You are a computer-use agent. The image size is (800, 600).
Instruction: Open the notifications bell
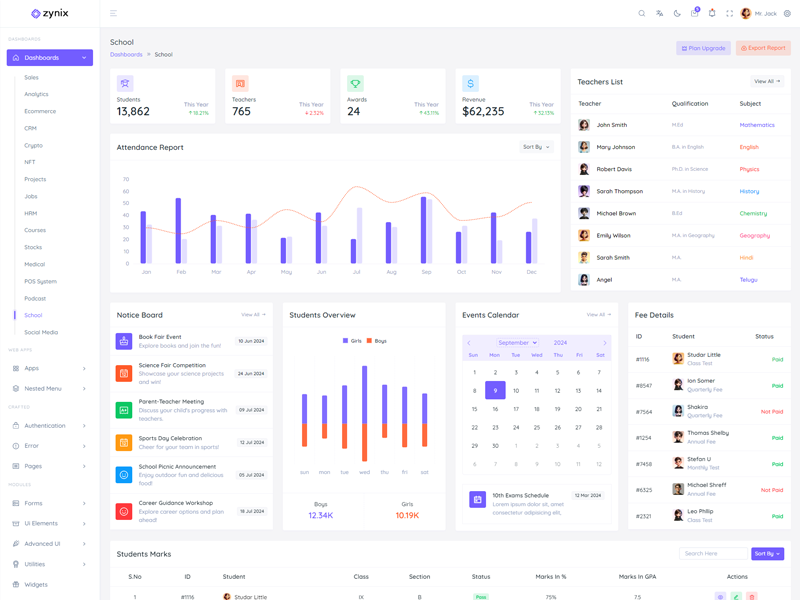coord(712,14)
